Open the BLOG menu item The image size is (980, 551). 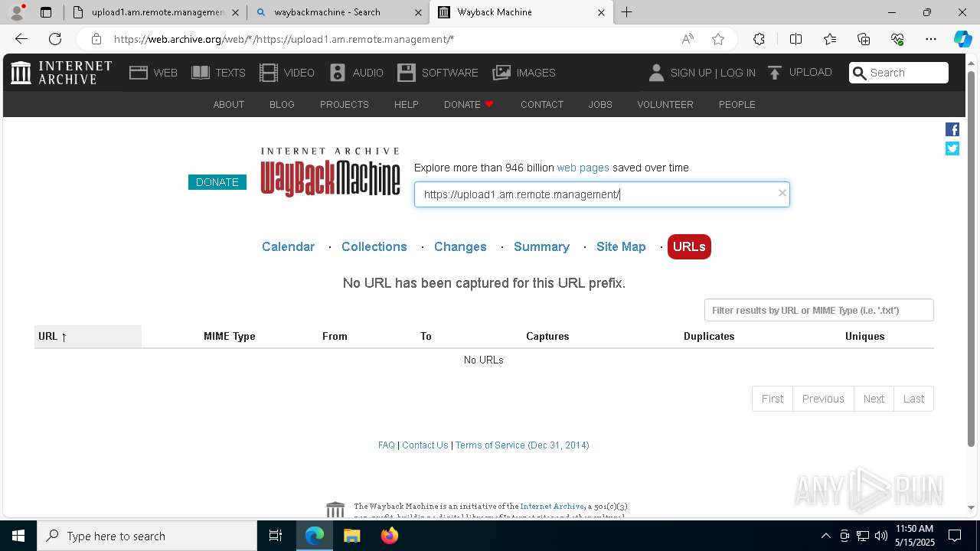282,104
